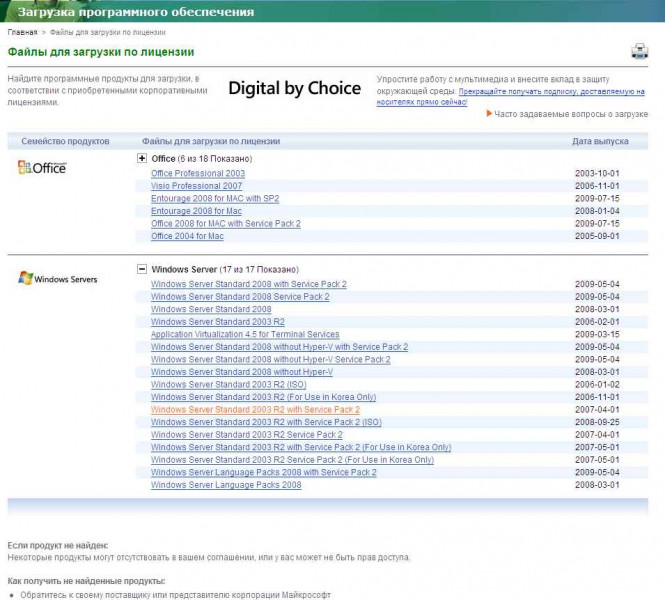The width and height of the screenshot is (665, 600).
Task: Click the orange arrow before the FAQ link
Action: click(489, 113)
